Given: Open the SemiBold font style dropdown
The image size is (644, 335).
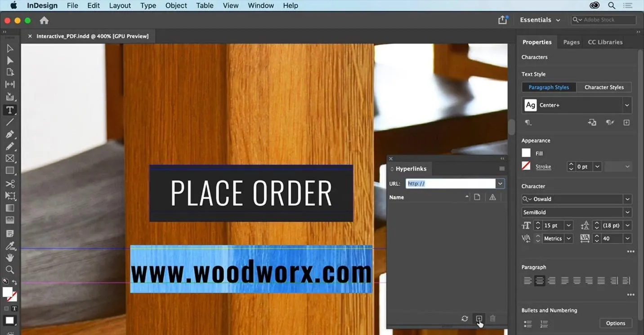Looking at the screenshot, I should click(627, 212).
